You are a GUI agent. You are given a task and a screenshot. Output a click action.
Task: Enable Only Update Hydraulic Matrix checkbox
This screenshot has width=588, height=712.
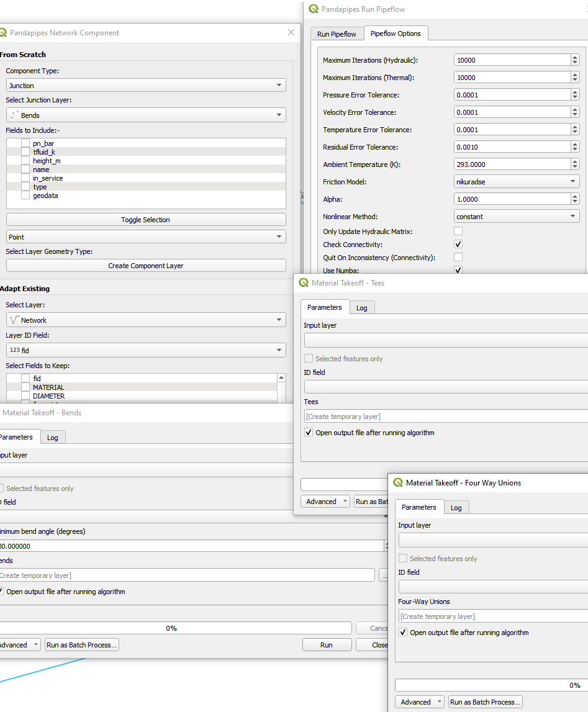pyautogui.click(x=458, y=231)
